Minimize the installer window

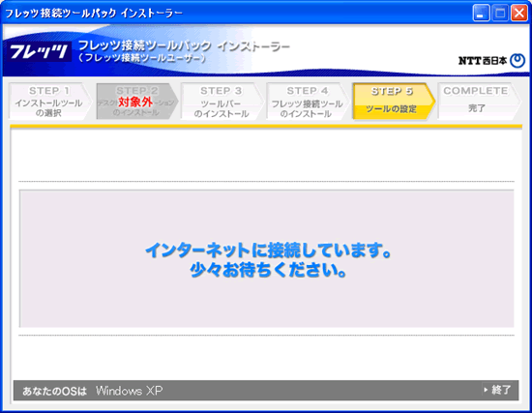pos(481,14)
